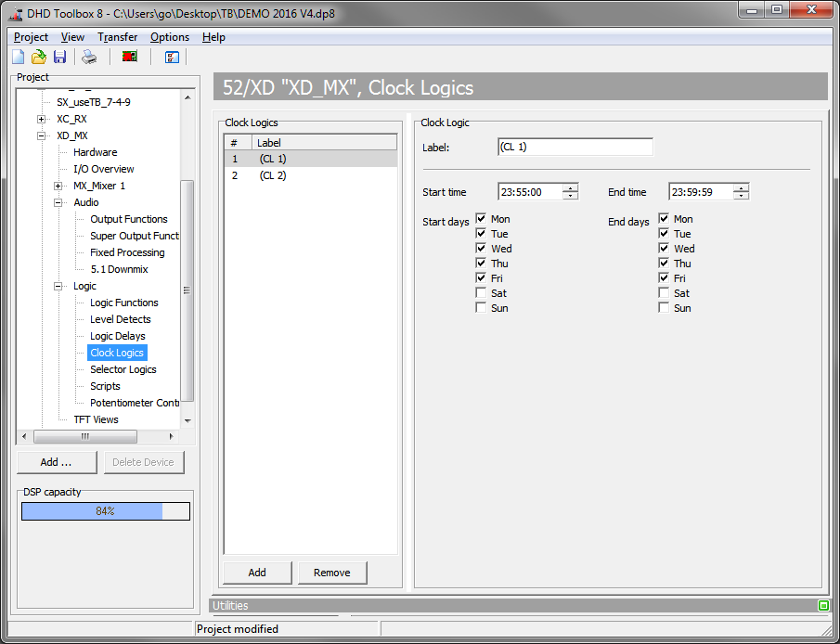Click the blue checklist options toolbar icon
This screenshot has height=644, width=840.
tap(172, 58)
